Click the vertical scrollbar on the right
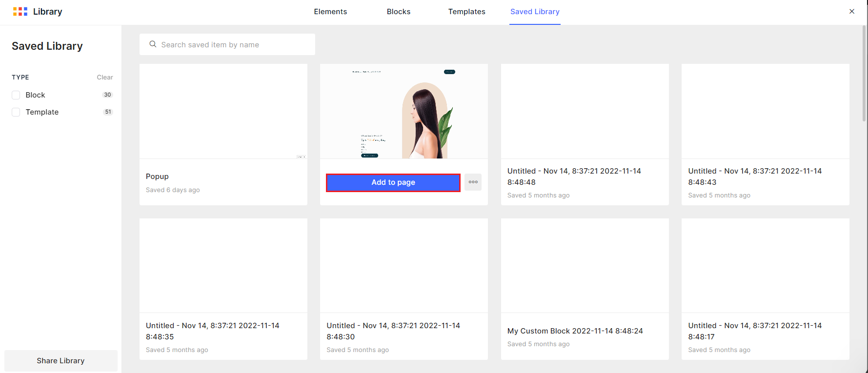This screenshot has height=373, width=868. click(x=864, y=73)
